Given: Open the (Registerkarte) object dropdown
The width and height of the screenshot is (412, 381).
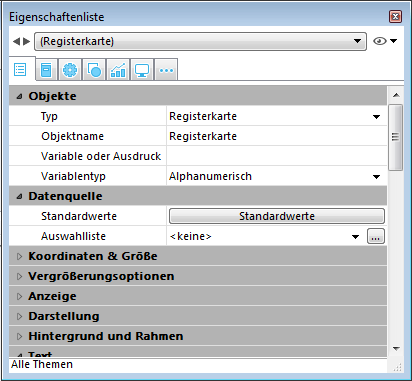Looking at the screenshot, I should point(200,41).
